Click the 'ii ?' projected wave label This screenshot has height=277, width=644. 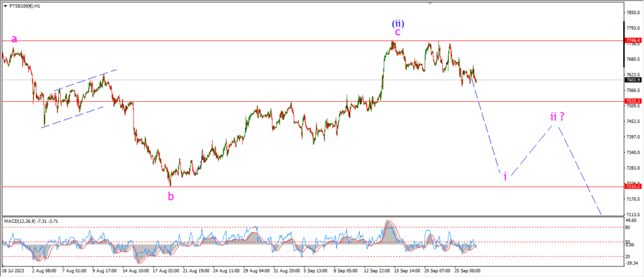(557, 117)
